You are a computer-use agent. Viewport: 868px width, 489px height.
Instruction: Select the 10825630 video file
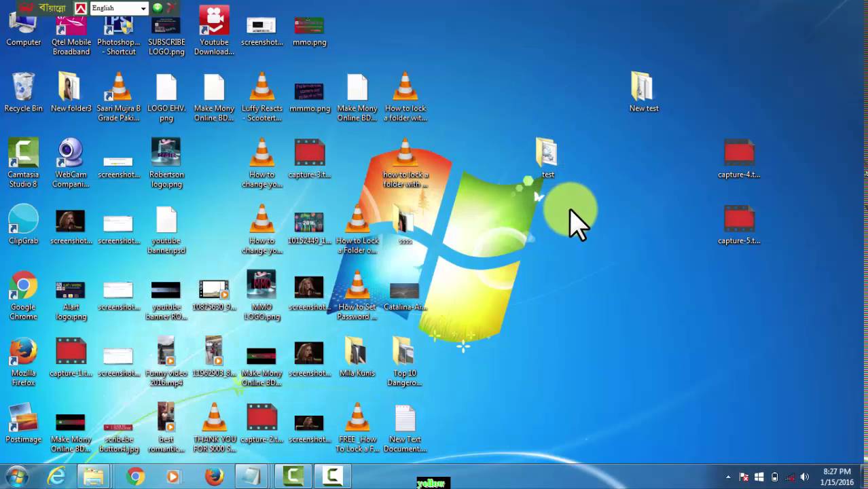[x=214, y=295]
